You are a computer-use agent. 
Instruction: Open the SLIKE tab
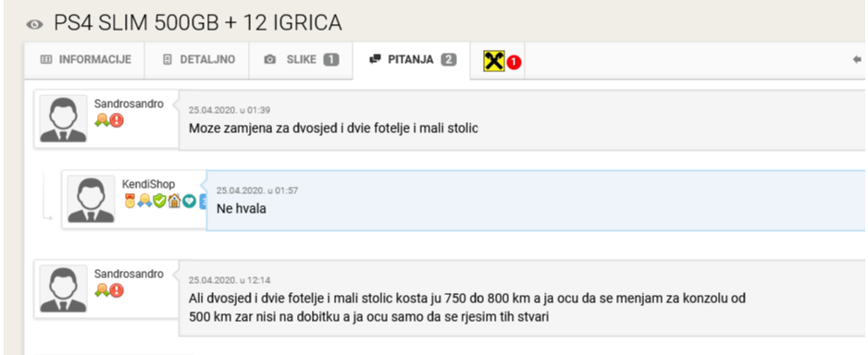tap(301, 60)
